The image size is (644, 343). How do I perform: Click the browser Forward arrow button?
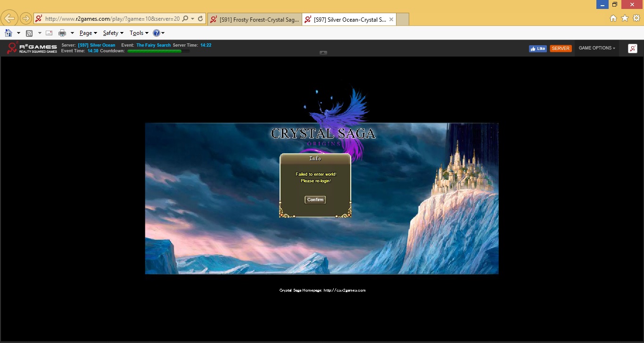click(x=25, y=19)
